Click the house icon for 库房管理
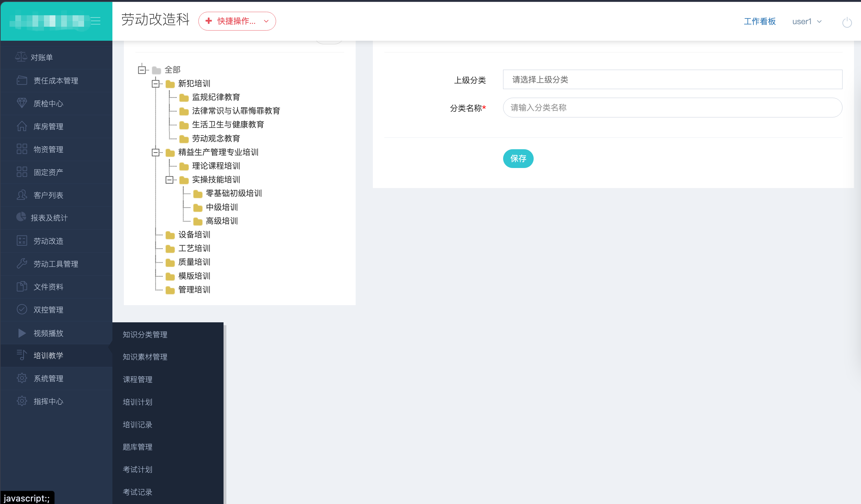This screenshot has width=861, height=504. coord(22,126)
